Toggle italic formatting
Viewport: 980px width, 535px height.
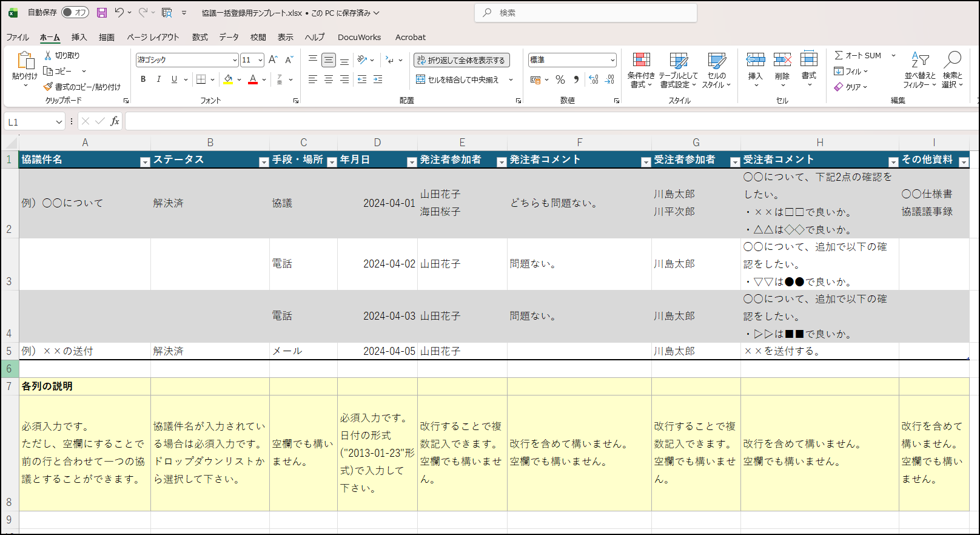pos(159,79)
